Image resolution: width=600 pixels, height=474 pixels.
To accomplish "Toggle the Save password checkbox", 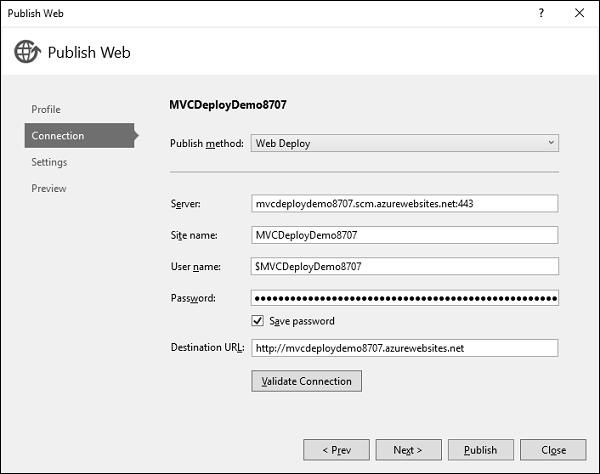I will (x=258, y=321).
